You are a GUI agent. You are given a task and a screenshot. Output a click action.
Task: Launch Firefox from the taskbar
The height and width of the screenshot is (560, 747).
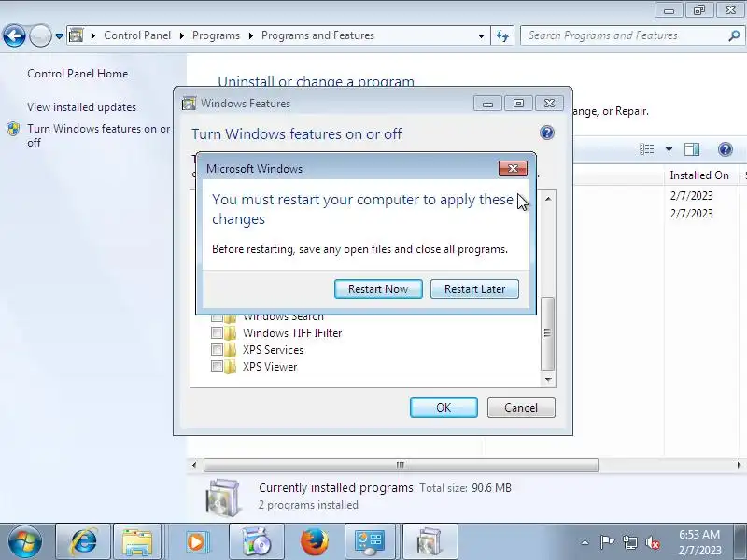315,542
